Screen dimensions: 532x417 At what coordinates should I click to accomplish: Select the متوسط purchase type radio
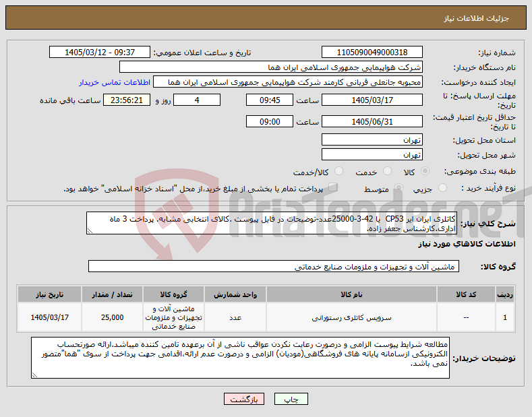click(398, 188)
